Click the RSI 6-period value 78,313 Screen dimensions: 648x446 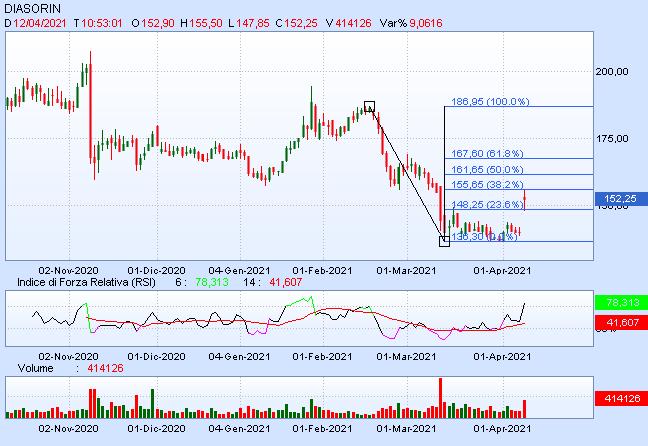click(x=212, y=282)
